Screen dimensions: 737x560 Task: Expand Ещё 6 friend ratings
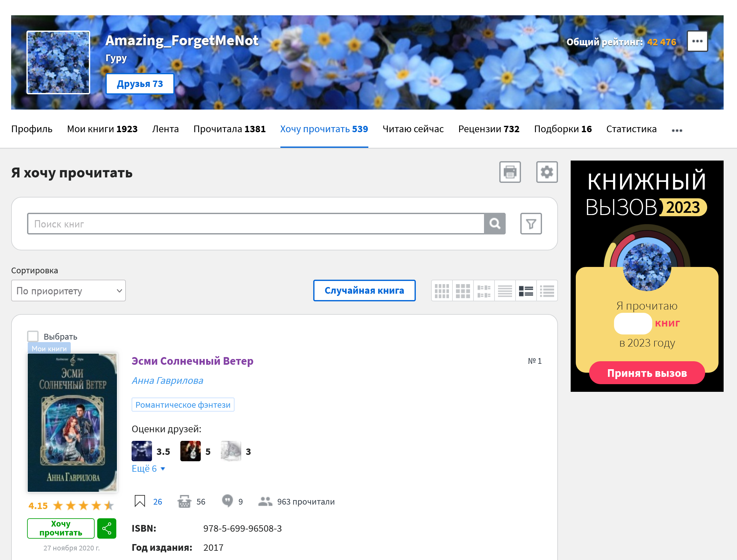point(148,469)
